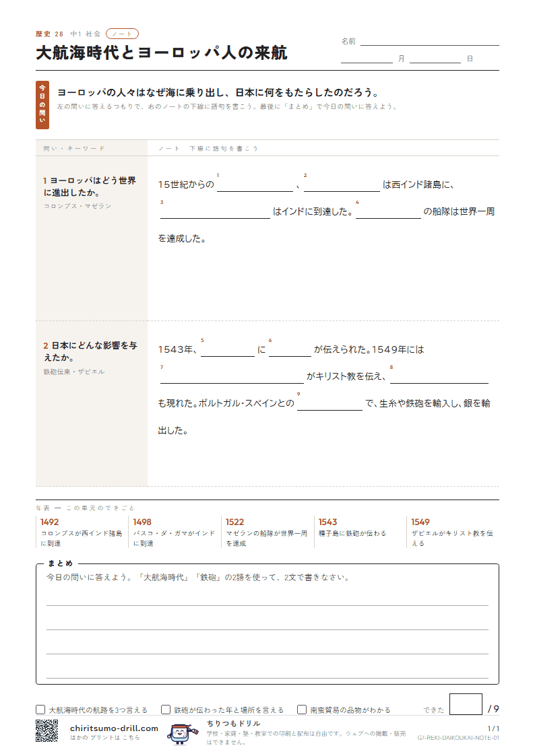The width and height of the screenshot is (535, 756).
Task: Click the 1492 timeline entry
Action: point(81,532)
